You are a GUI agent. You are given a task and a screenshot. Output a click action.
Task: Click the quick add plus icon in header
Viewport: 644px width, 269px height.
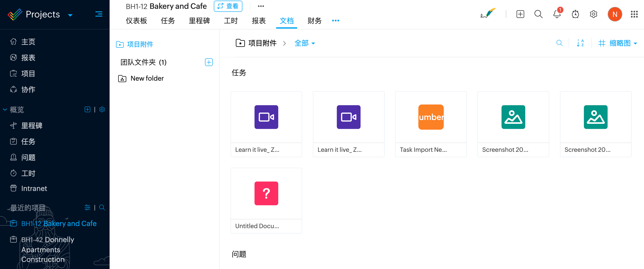tap(520, 14)
